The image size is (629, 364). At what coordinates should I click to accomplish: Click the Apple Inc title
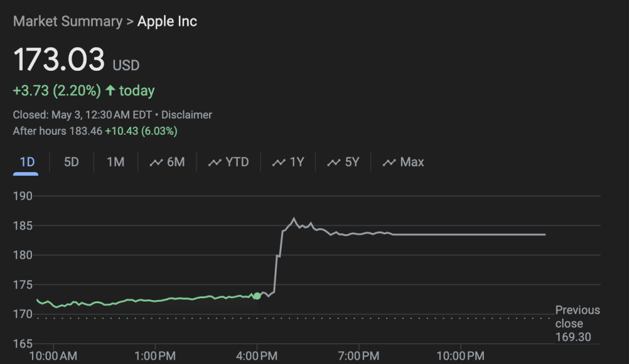click(x=167, y=22)
